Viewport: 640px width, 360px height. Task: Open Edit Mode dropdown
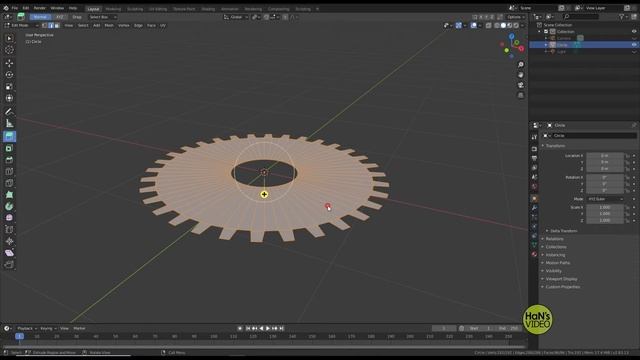click(21, 25)
